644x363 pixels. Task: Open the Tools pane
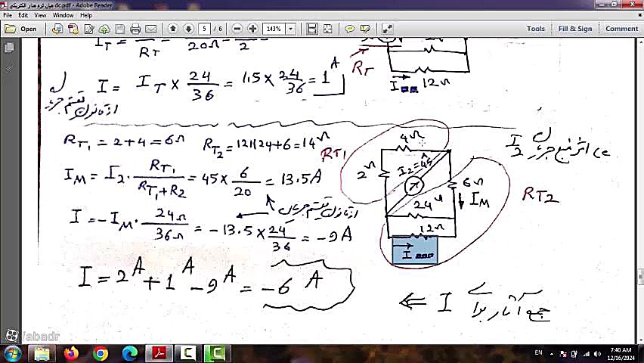[536, 29]
